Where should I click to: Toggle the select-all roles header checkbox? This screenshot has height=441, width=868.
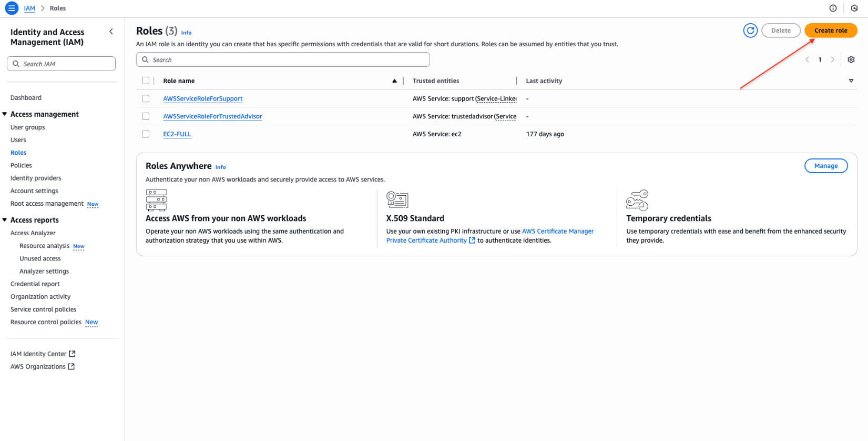(x=146, y=81)
